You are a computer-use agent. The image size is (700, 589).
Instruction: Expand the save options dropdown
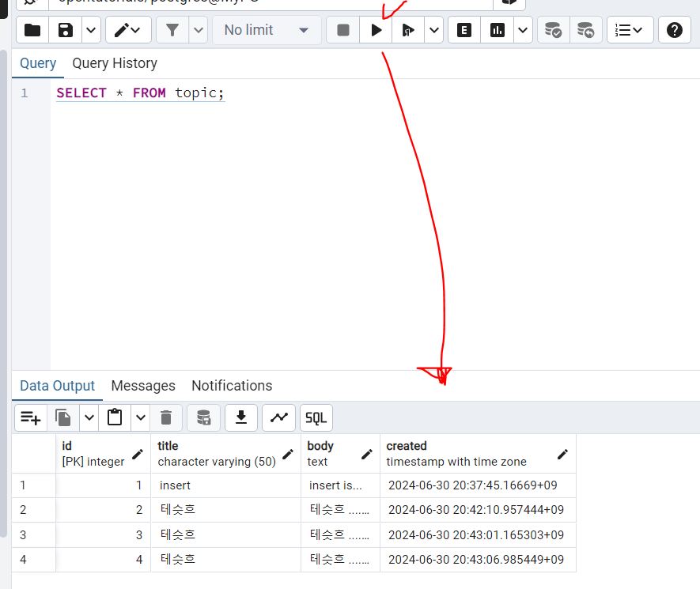coord(91,30)
